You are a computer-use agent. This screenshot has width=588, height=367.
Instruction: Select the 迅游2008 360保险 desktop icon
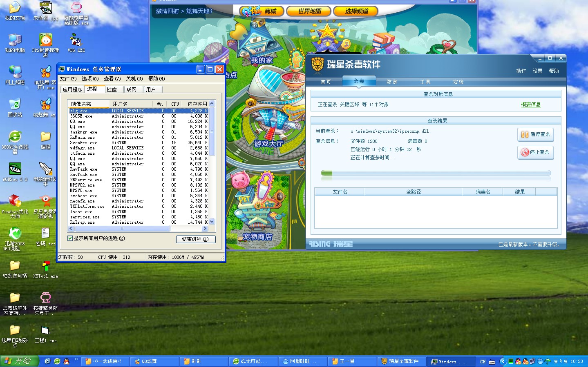15,238
